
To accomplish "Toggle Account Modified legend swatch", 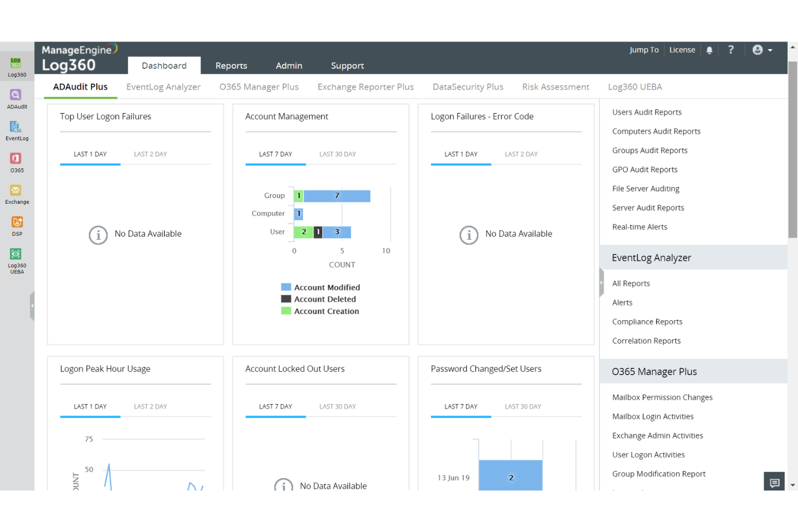I will [x=286, y=287].
